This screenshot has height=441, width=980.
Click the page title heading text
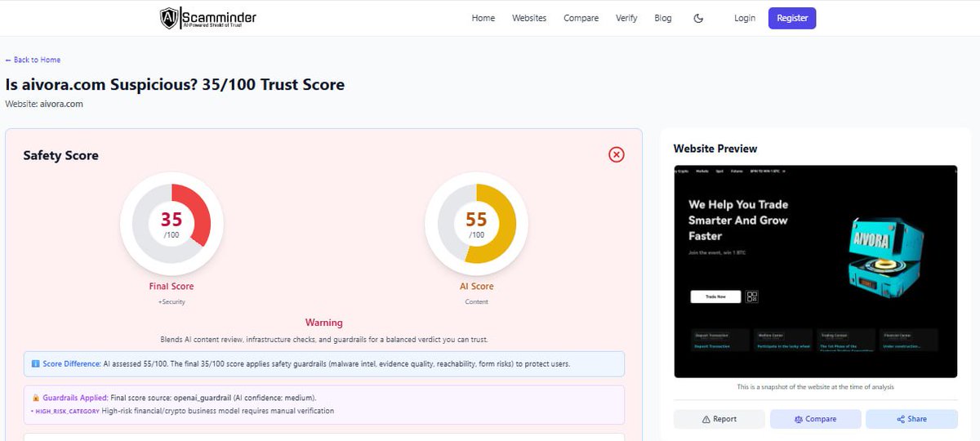pos(175,84)
